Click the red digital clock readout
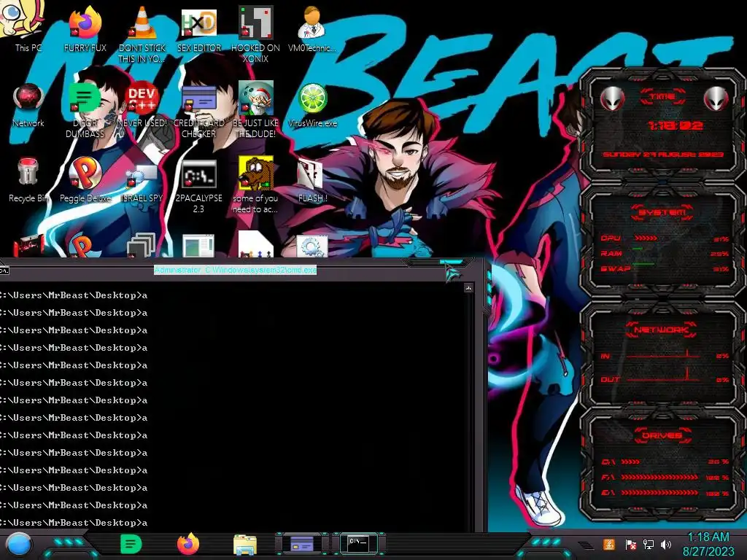 tap(675, 125)
